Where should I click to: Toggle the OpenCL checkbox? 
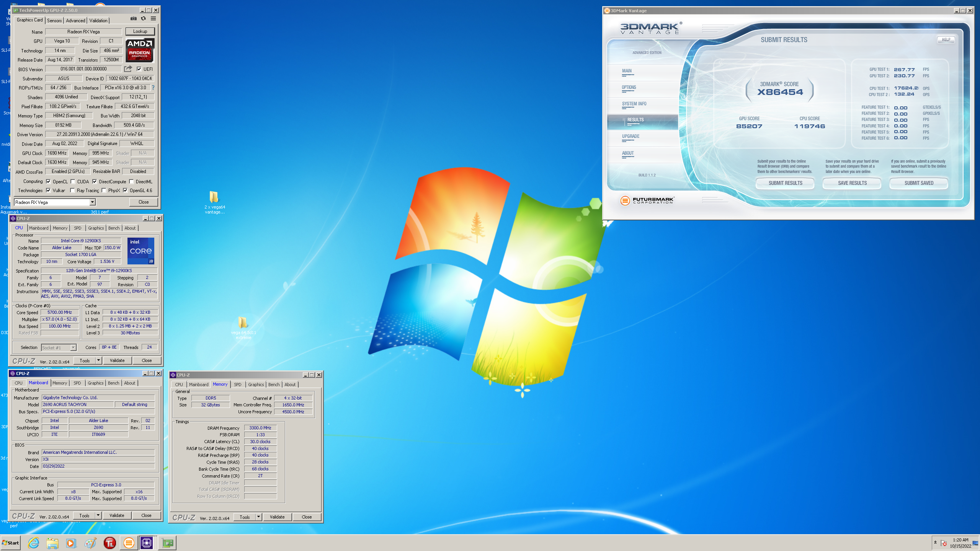click(49, 182)
